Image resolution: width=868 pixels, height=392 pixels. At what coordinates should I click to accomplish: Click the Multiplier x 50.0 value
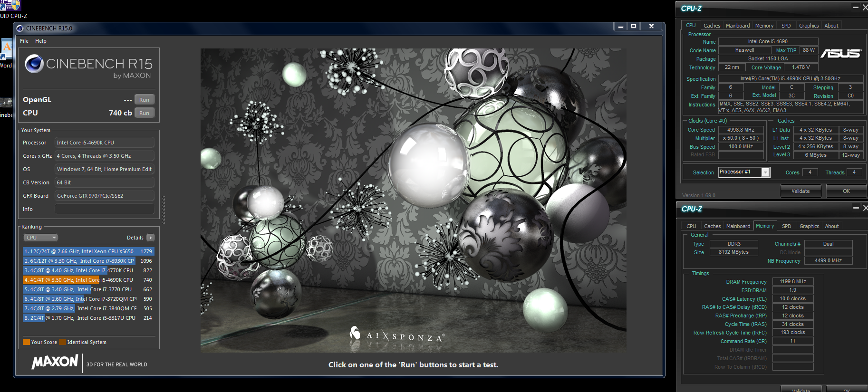point(741,138)
